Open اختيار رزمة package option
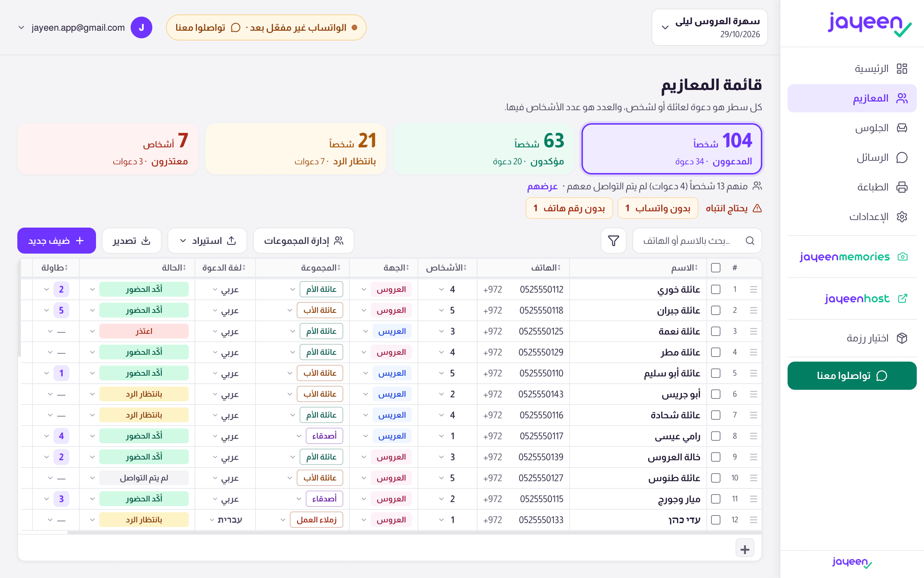 (852, 338)
